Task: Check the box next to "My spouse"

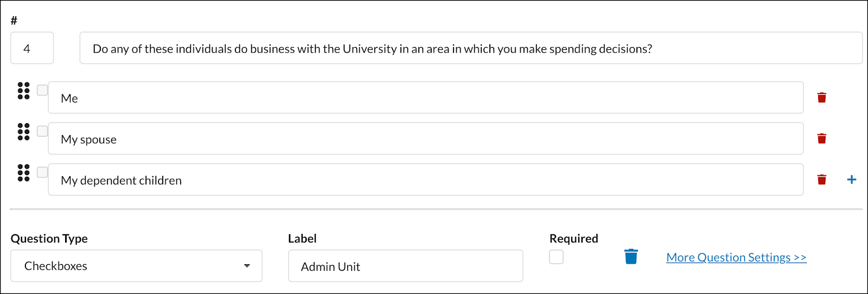Action: (x=42, y=131)
